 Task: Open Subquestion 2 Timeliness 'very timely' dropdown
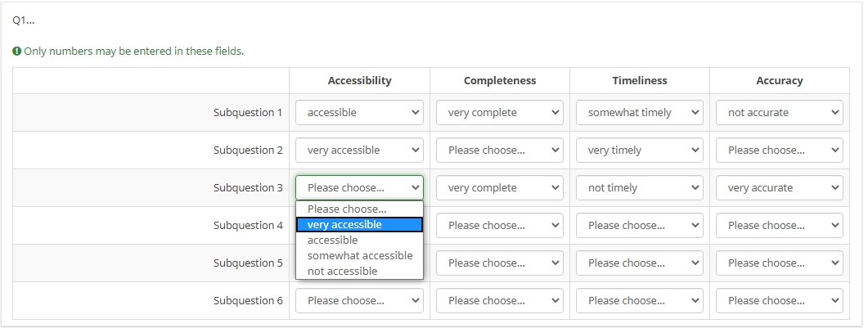click(639, 151)
